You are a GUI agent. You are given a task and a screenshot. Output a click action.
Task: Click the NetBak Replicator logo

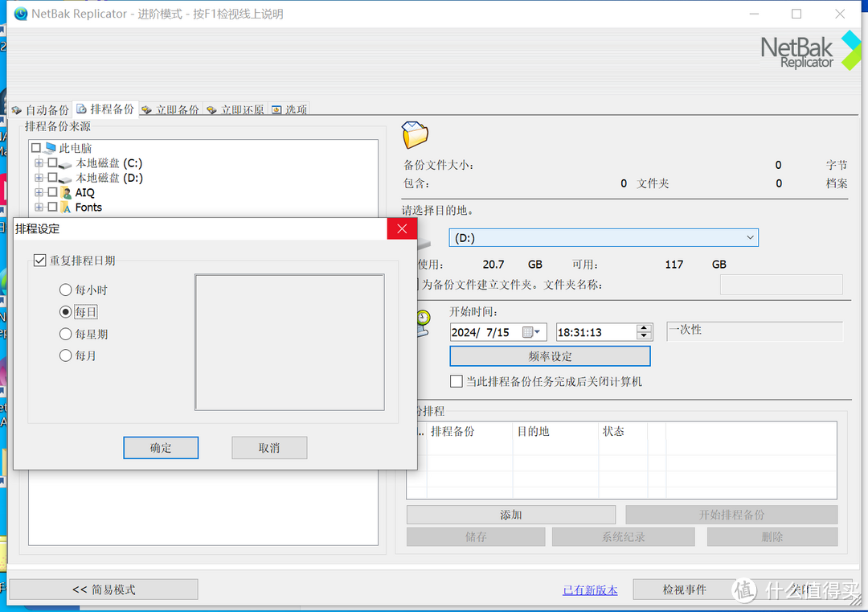809,50
